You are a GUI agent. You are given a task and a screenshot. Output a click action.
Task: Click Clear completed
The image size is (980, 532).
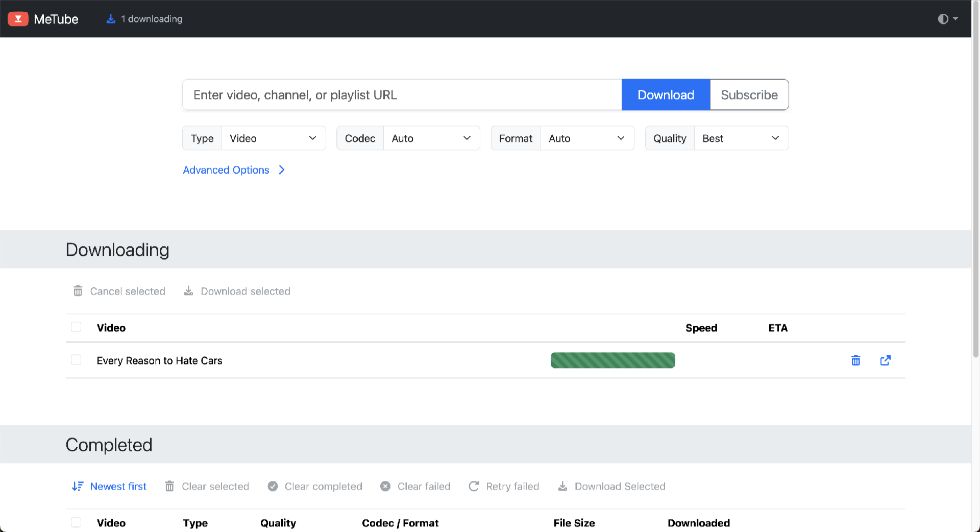point(315,486)
